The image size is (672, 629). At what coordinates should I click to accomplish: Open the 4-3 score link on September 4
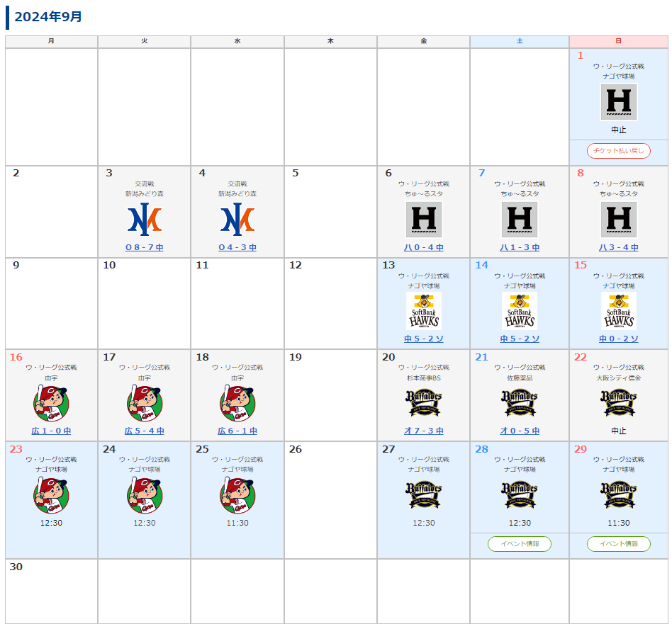237,247
